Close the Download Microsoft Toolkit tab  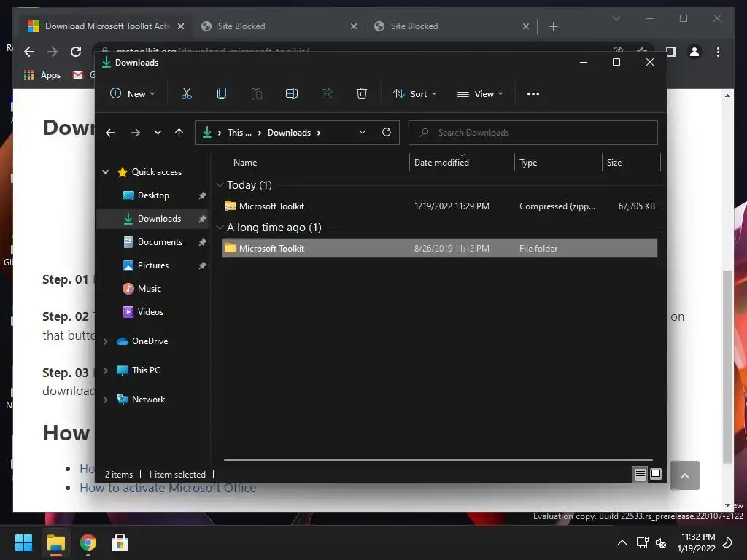coord(181,26)
